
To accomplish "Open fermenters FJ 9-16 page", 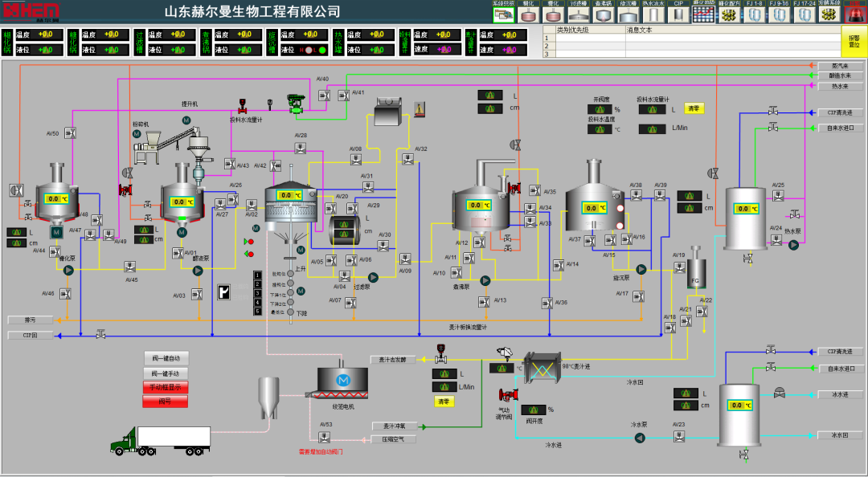I will click(x=779, y=14).
